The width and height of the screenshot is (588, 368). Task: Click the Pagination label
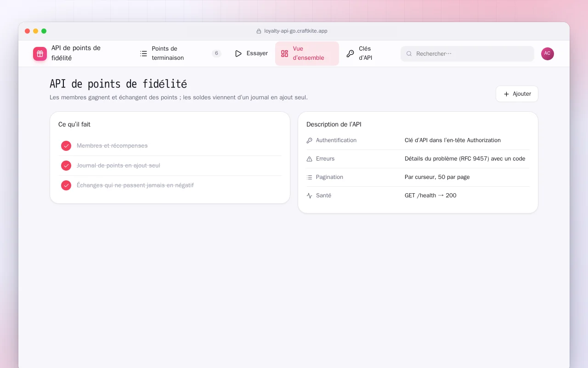coord(329,177)
